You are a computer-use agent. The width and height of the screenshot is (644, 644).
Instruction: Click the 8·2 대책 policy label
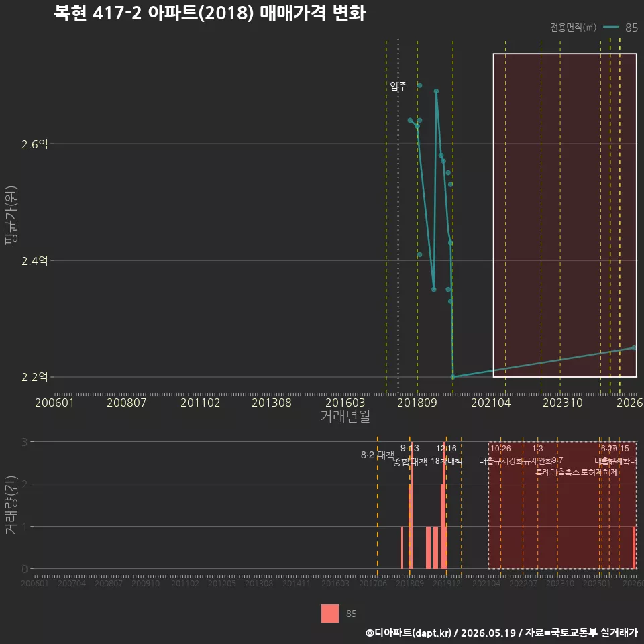click(x=378, y=455)
